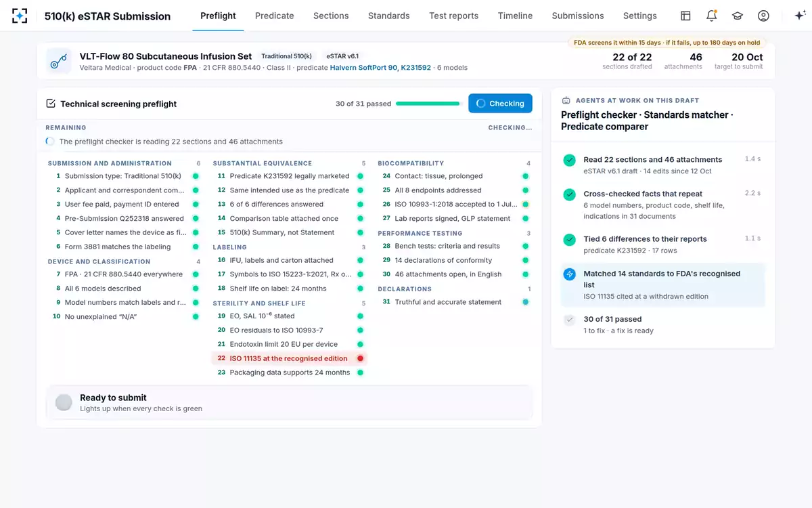
Task: Click the Ready to submit indicator circle
Action: pyautogui.click(x=64, y=403)
